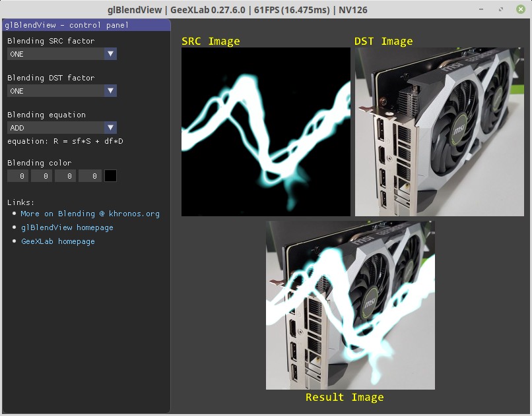Screen dimensions: 532x416
Task: Click the fourth blending color alpha field
Action: pyautogui.click(x=90, y=176)
